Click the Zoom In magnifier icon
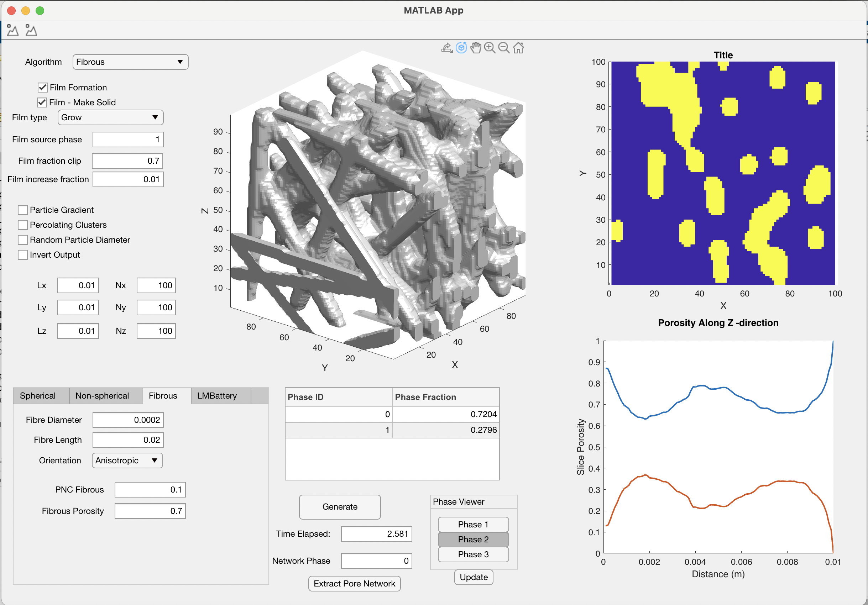The height and width of the screenshot is (605, 868). point(490,48)
